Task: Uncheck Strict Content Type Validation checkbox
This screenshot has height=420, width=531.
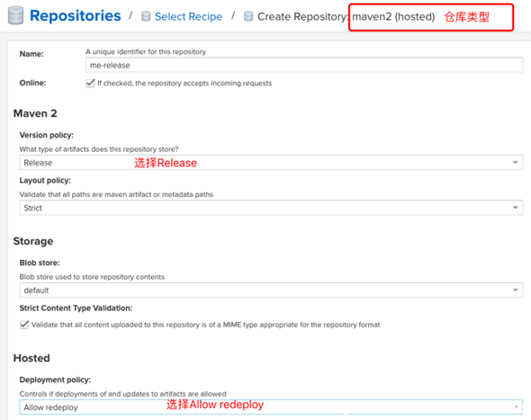Action: [24, 325]
